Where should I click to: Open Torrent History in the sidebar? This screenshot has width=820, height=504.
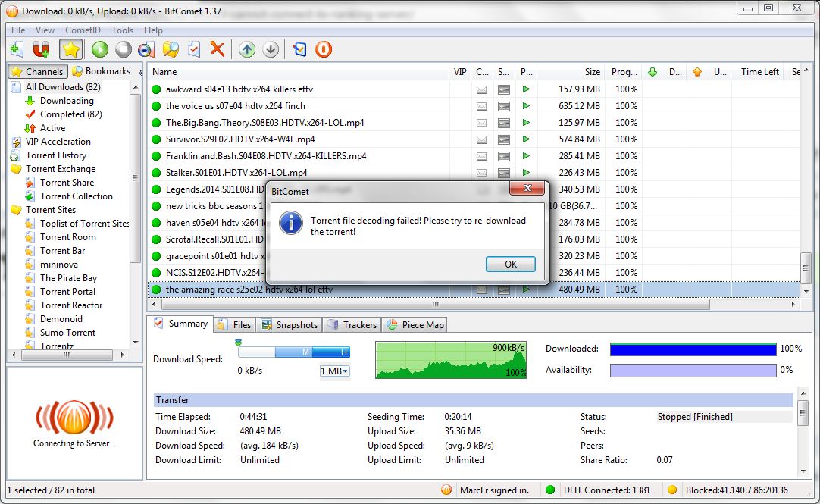pos(56,155)
